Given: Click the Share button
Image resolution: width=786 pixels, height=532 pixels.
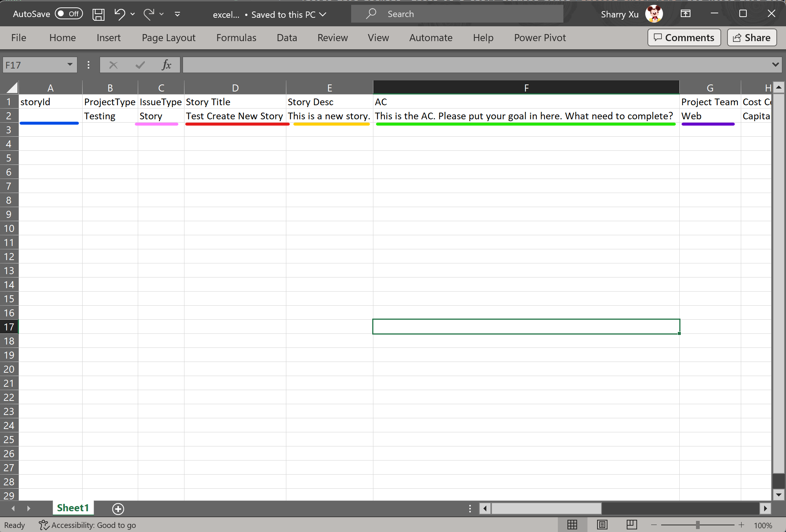Looking at the screenshot, I should (752, 38).
